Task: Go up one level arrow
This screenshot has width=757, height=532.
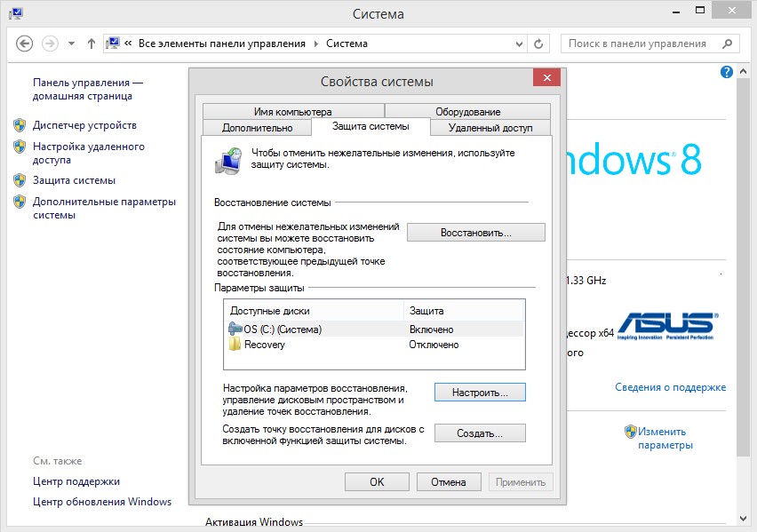Action: [x=92, y=44]
